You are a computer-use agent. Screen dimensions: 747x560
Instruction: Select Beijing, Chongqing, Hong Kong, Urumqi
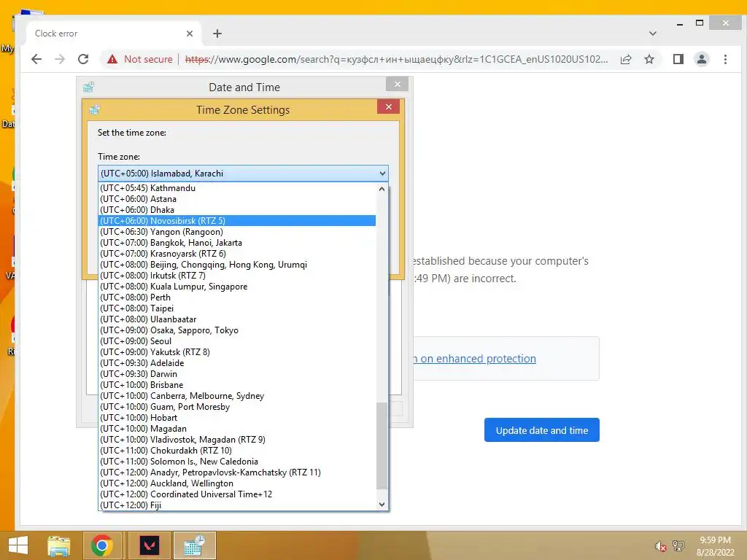(237, 265)
